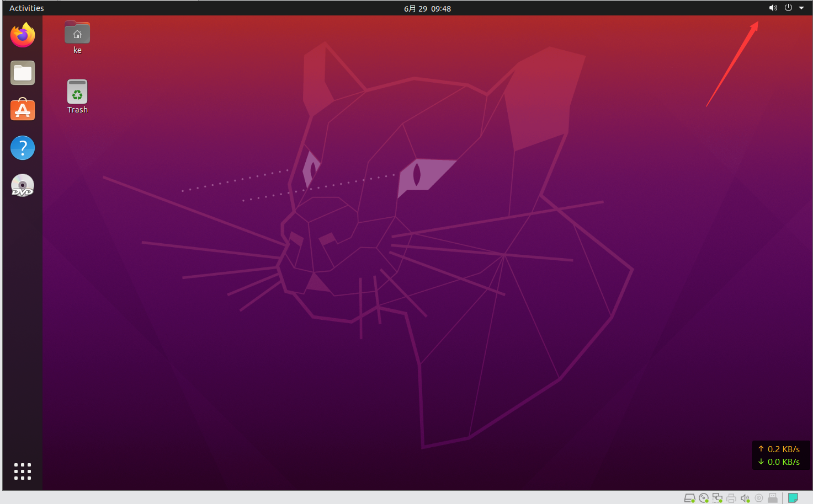This screenshot has height=504, width=813.
Task: Click the green notes icon in the tray
Action: point(793,497)
